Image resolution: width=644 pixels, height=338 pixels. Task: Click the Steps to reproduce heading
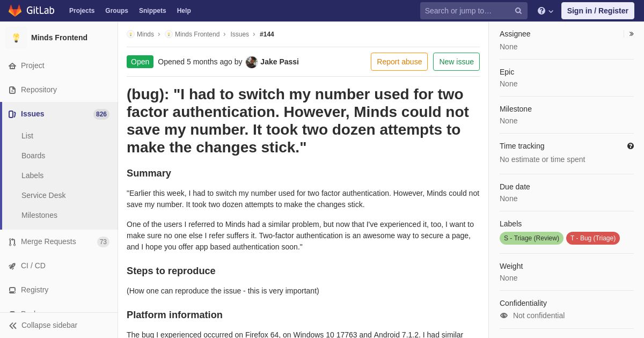pyautogui.click(x=171, y=271)
